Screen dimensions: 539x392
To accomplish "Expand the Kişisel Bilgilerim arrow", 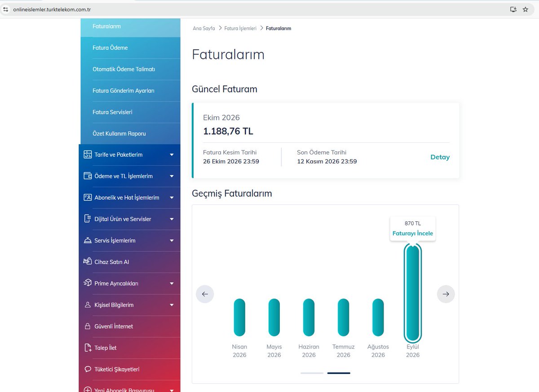I will (x=172, y=305).
